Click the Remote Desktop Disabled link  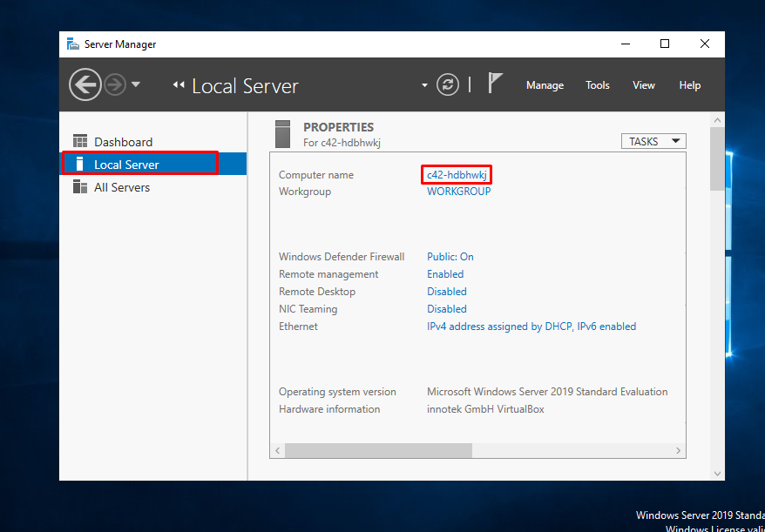[x=446, y=291]
